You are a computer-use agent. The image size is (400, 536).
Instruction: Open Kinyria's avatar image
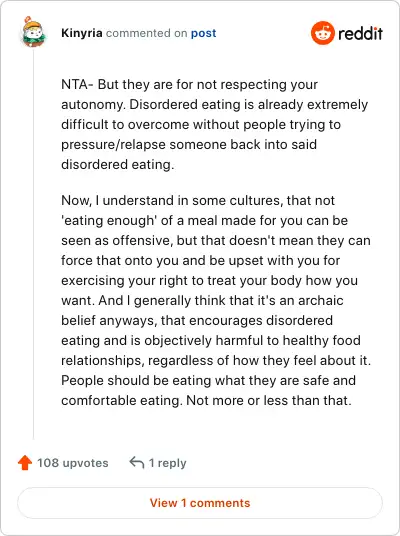[x=33, y=32]
